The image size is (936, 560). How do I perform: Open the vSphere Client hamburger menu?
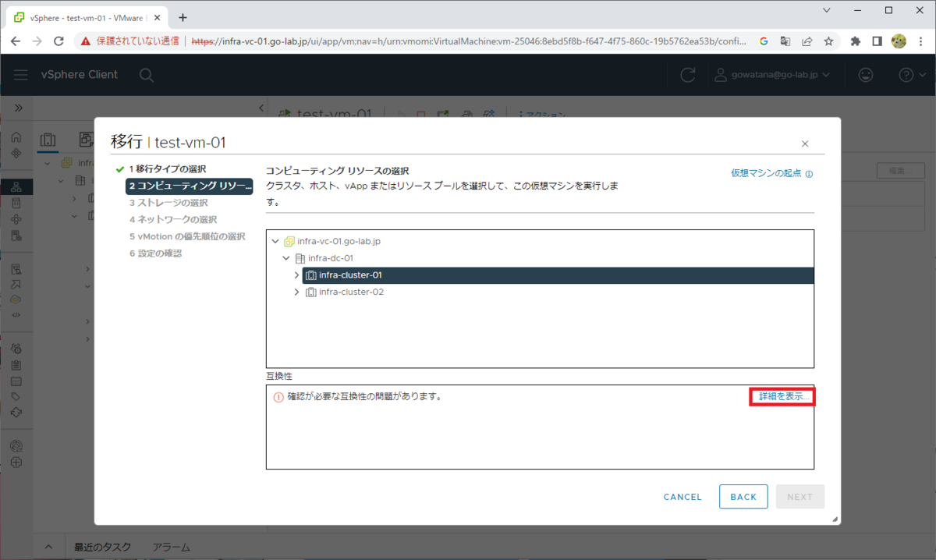click(x=21, y=75)
